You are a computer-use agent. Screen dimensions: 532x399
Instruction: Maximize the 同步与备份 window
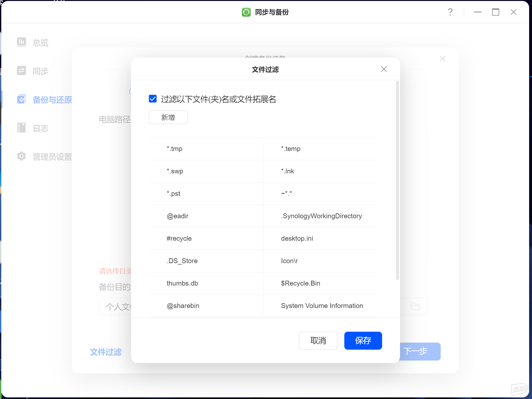point(495,12)
